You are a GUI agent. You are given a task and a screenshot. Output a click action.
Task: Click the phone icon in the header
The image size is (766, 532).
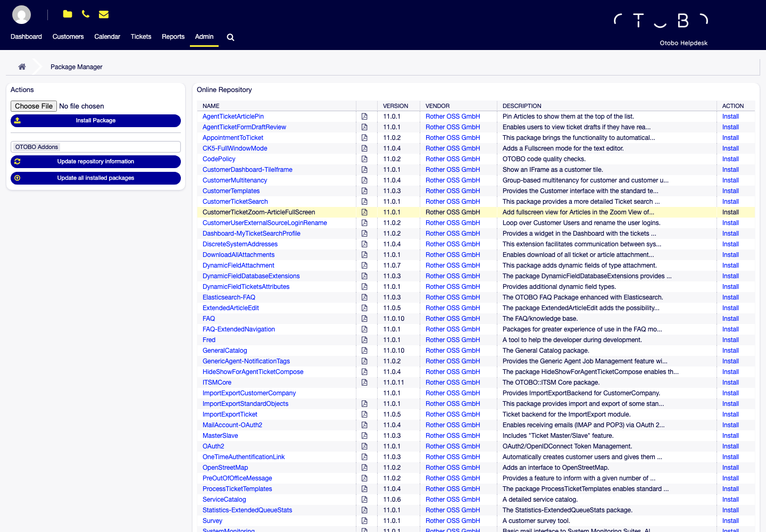(x=86, y=14)
